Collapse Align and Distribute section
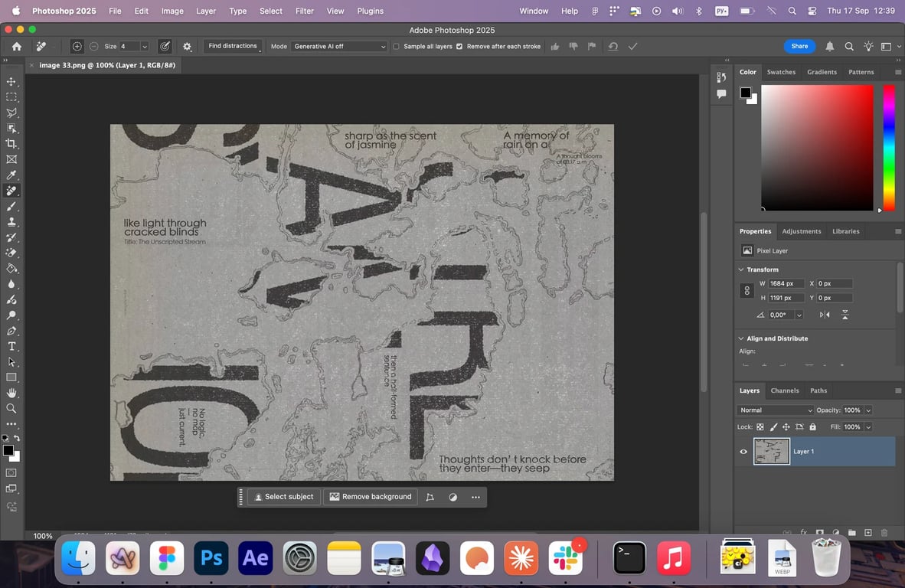 741,338
